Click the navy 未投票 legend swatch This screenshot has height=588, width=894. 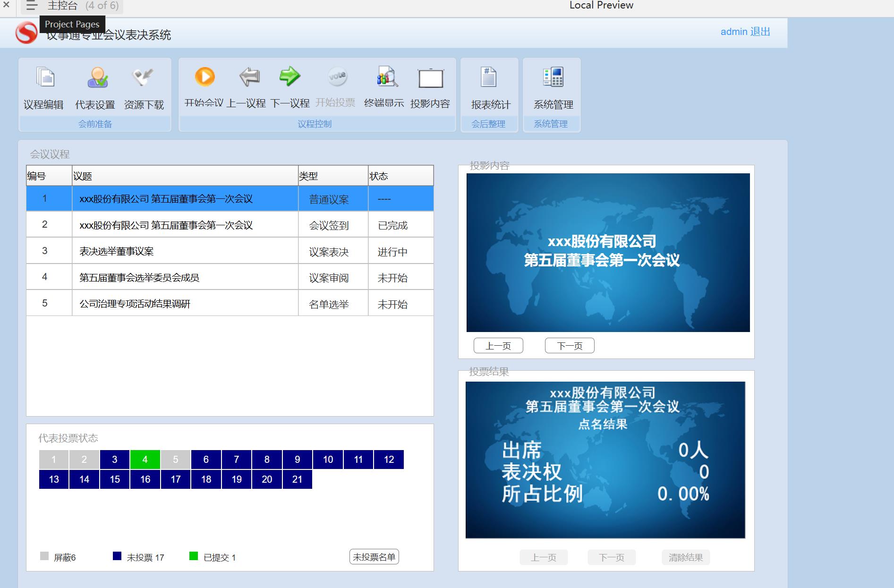coord(117,556)
